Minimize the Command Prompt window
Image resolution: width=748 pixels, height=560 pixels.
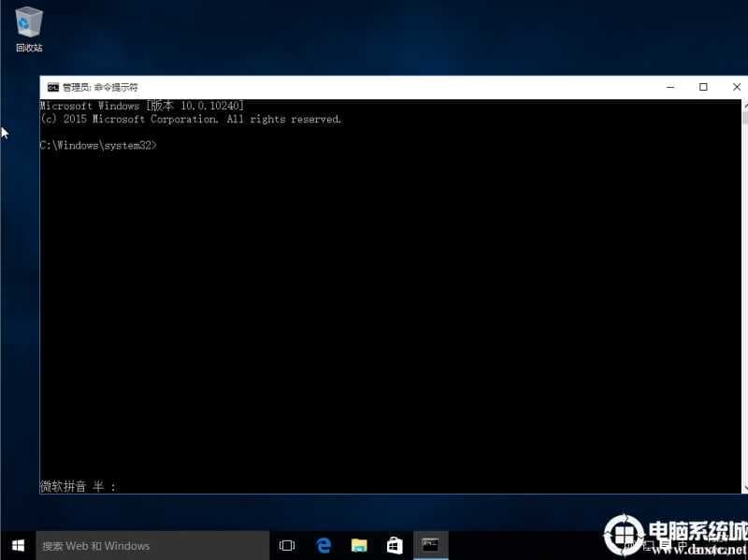670,86
